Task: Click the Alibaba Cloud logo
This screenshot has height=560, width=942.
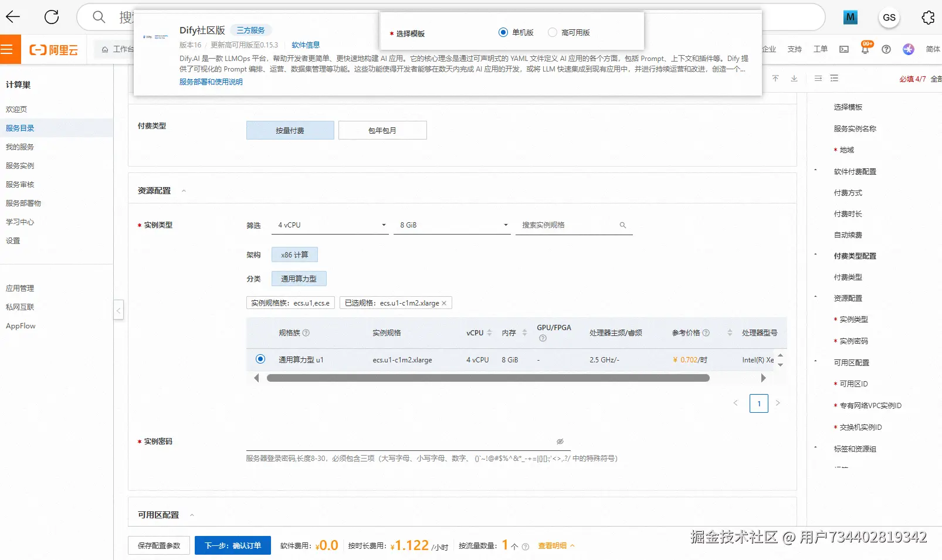Action: 54,50
